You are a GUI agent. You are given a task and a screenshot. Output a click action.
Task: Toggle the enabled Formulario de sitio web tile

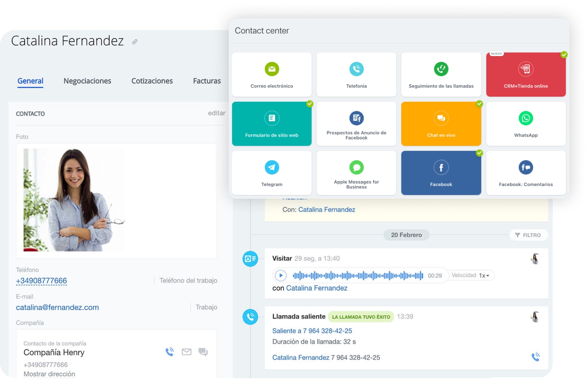click(x=272, y=124)
